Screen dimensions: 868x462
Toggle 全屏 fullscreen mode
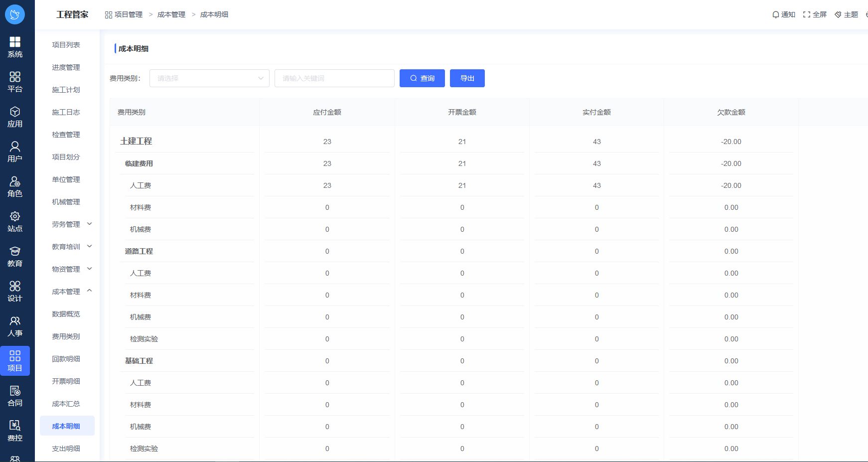[815, 14]
